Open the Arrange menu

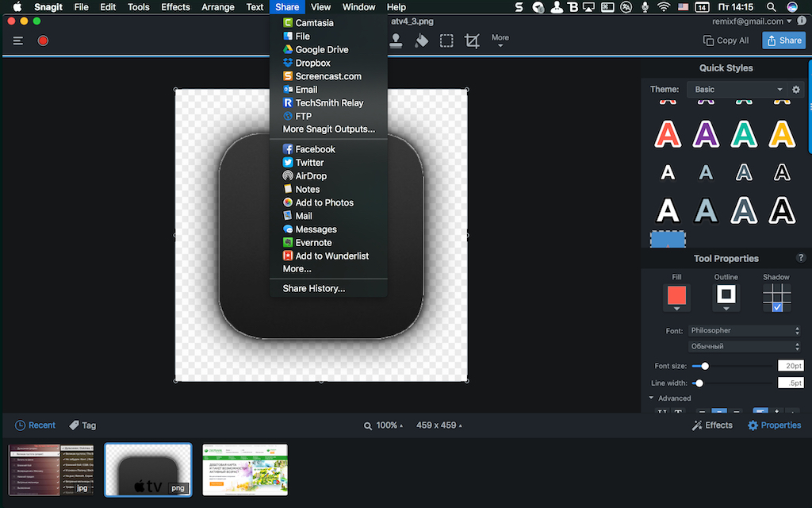[218, 7]
